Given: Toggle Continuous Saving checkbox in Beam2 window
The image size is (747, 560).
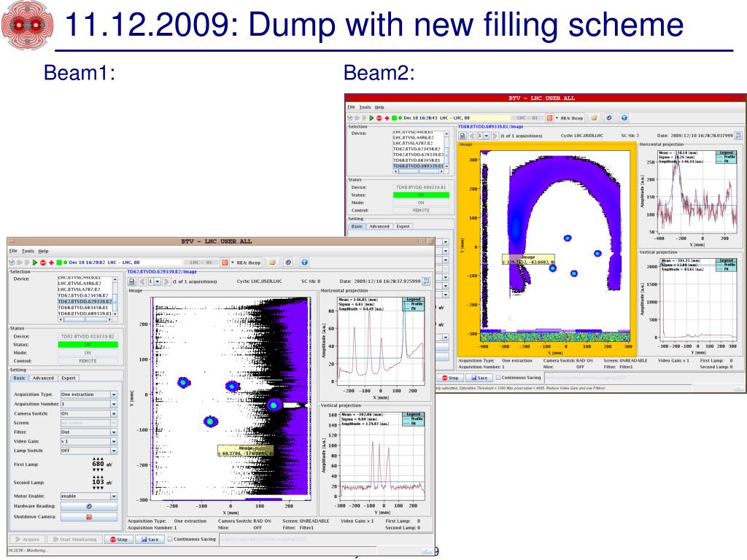Looking at the screenshot, I should (x=498, y=378).
